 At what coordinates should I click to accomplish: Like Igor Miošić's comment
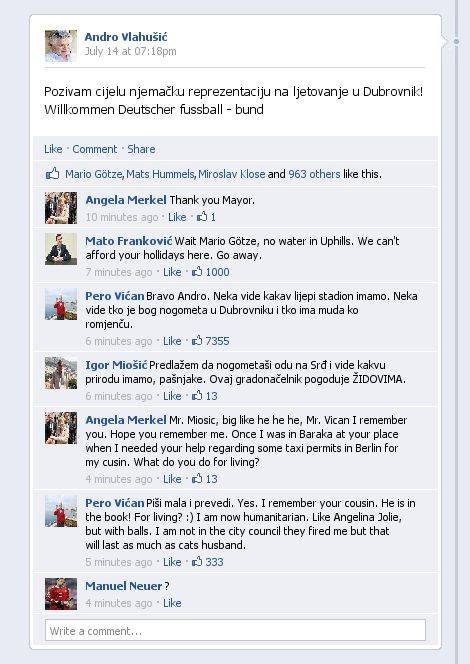tap(172, 396)
